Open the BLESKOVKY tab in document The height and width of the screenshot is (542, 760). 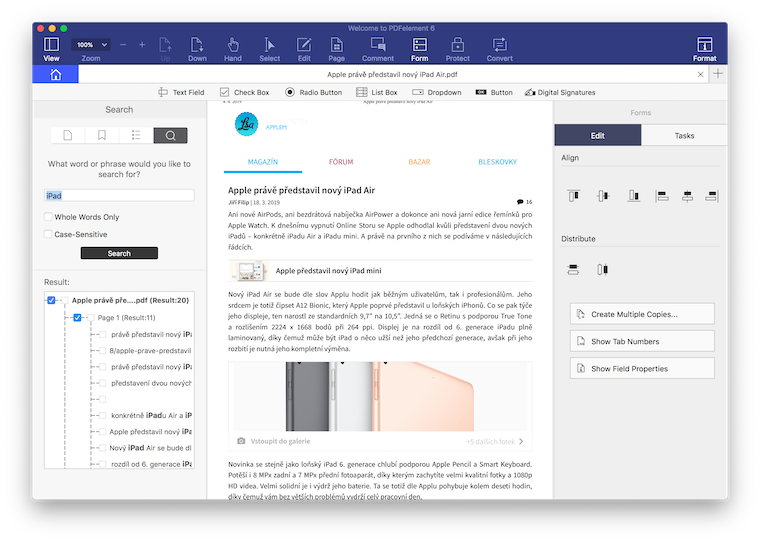click(497, 162)
